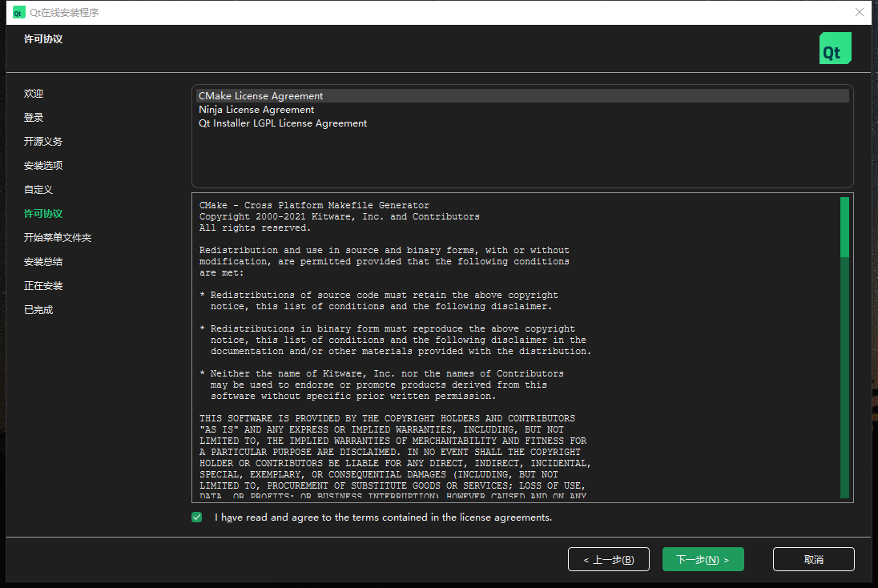Click the 上一步(B) back button
This screenshot has width=878, height=588.
609,559
